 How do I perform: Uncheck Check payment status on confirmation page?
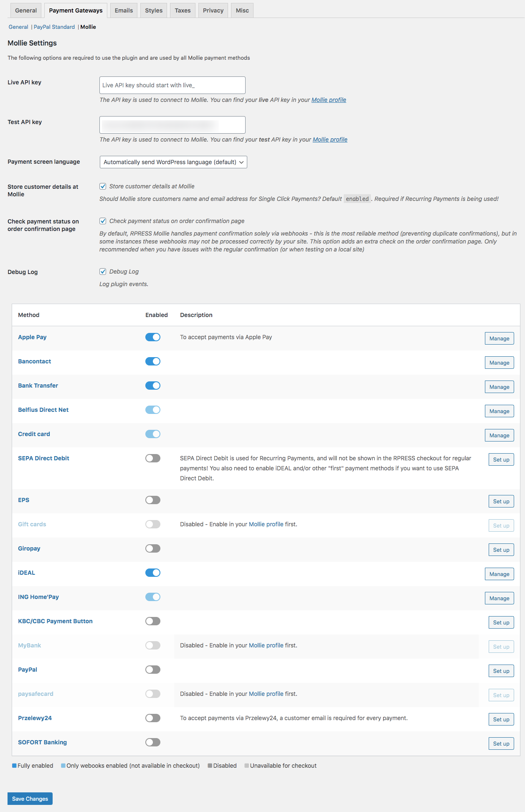[x=103, y=221]
